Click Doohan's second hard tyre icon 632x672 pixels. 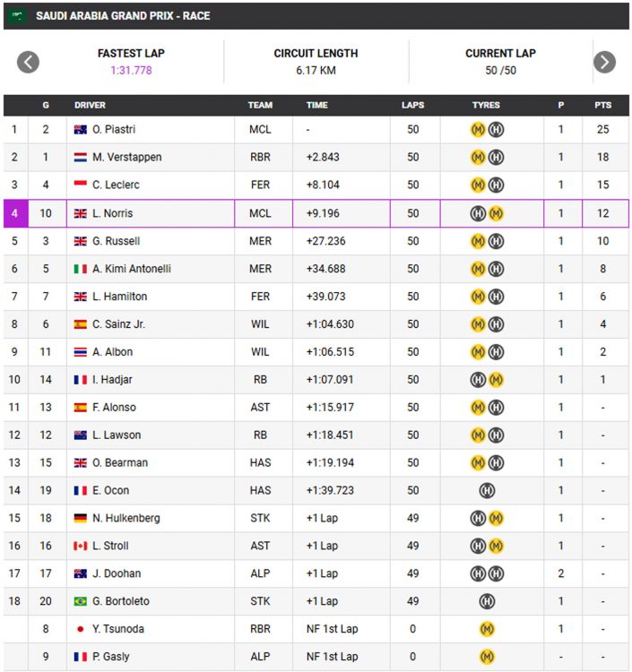tap(496, 573)
